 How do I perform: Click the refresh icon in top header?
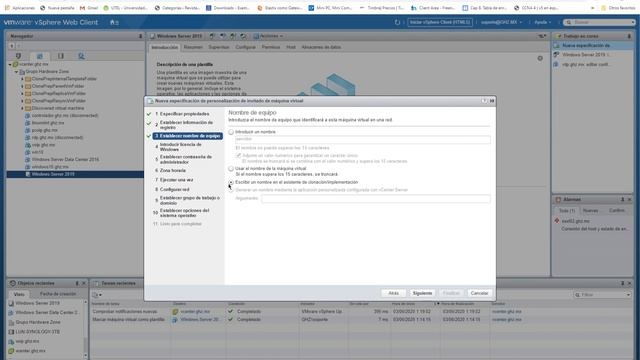pyautogui.click(x=397, y=22)
